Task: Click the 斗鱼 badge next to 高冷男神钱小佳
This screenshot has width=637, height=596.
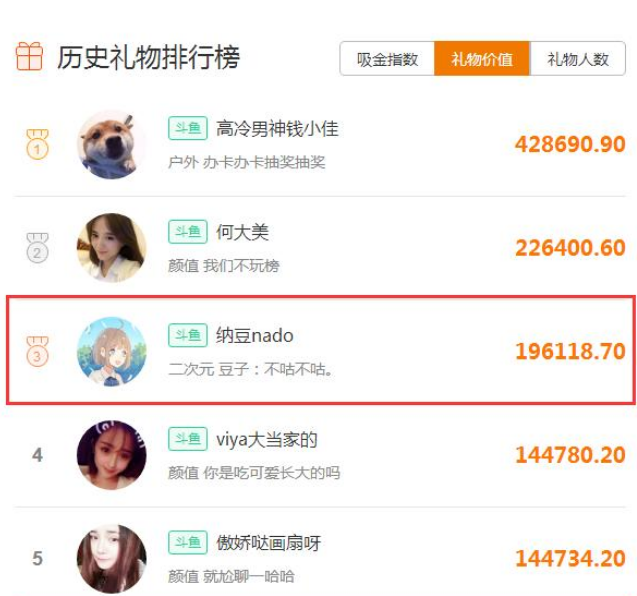Action: 188,128
